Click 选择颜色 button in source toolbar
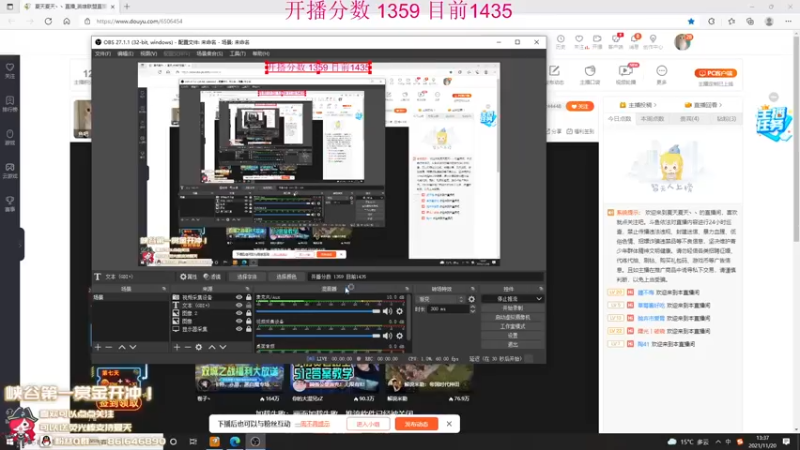 [286, 277]
